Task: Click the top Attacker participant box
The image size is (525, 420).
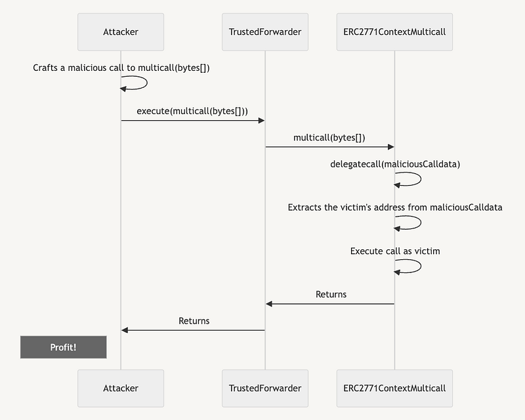Action: 121,31
